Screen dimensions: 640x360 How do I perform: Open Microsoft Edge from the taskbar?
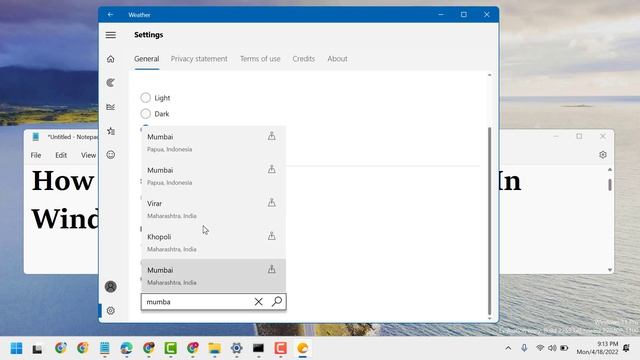(x=127, y=348)
